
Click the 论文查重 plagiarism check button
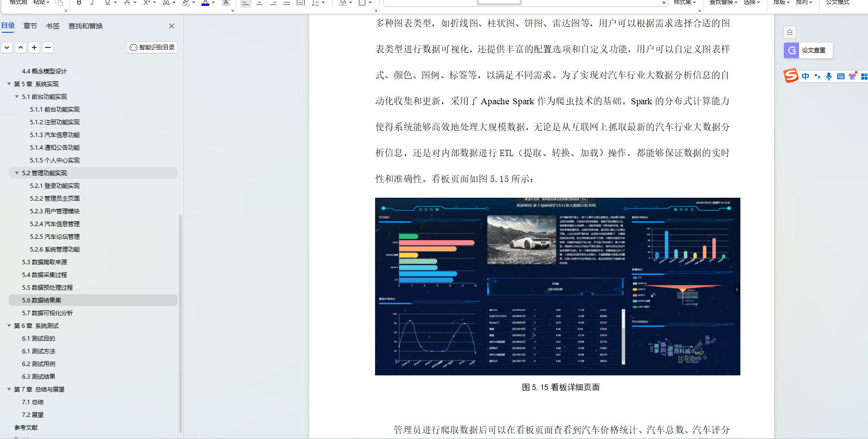click(808, 50)
